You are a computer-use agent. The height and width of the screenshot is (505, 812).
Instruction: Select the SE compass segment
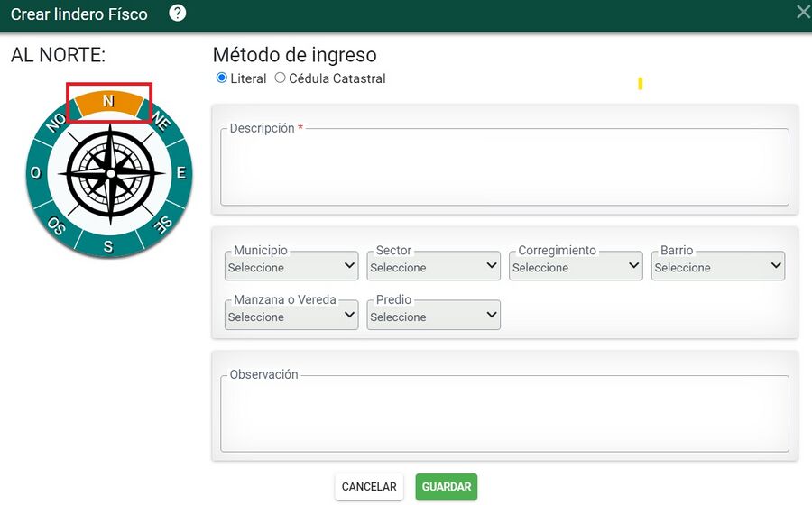click(162, 225)
